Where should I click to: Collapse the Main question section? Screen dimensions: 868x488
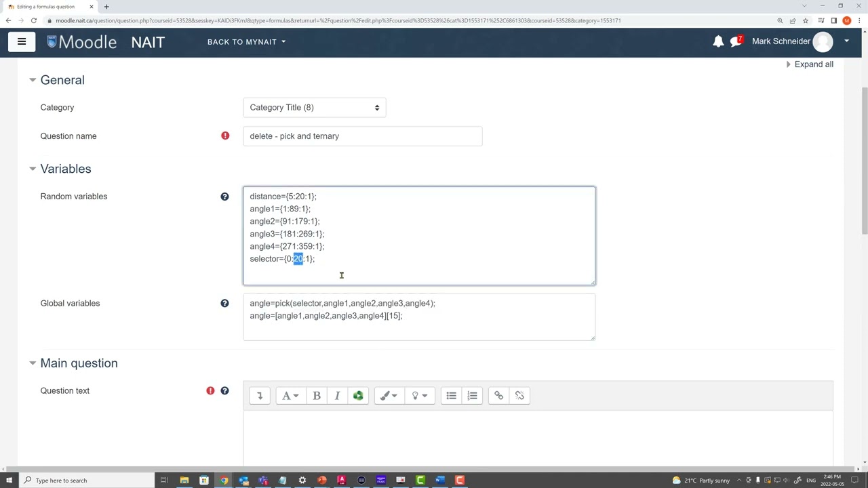pyautogui.click(x=33, y=363)
